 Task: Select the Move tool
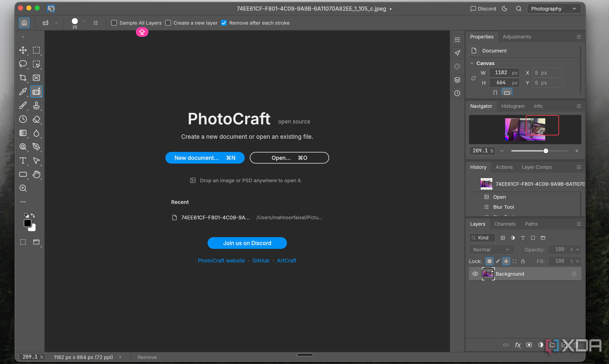coord(23,50)
